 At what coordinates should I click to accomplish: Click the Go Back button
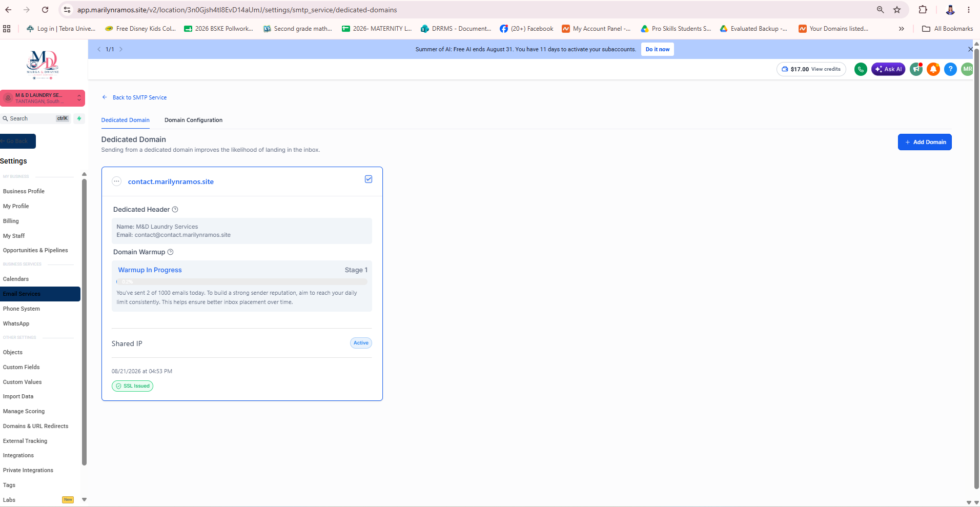[18, 141]
